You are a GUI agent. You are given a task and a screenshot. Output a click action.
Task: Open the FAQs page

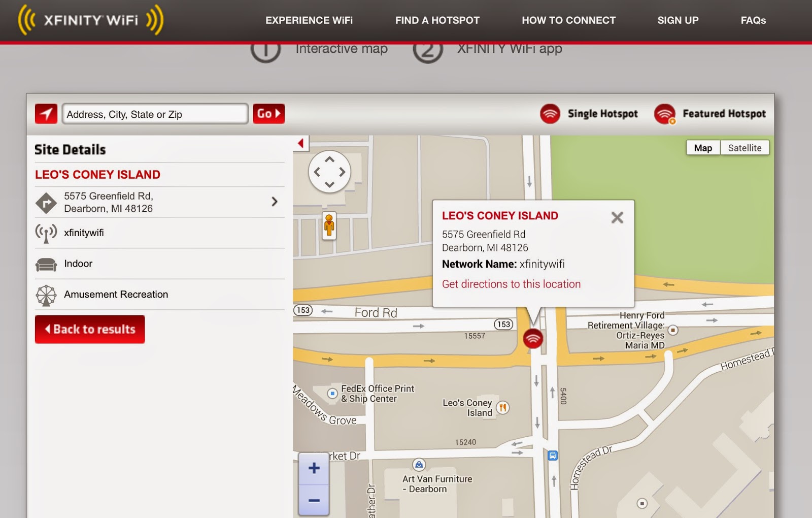coord(753,20)
